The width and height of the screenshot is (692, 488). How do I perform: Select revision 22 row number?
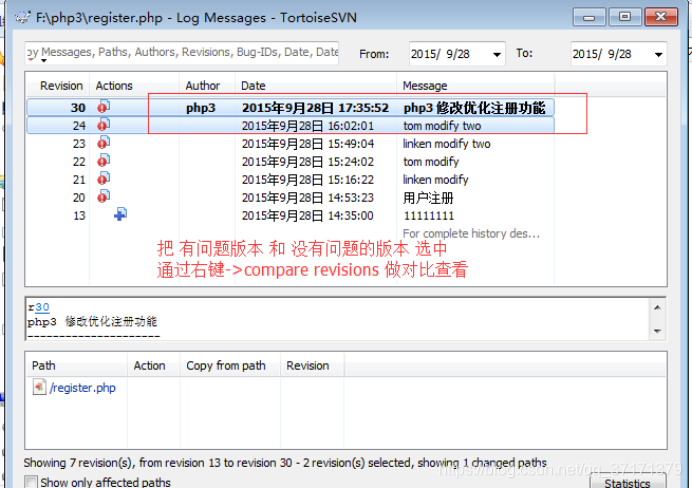coord(79,161)
